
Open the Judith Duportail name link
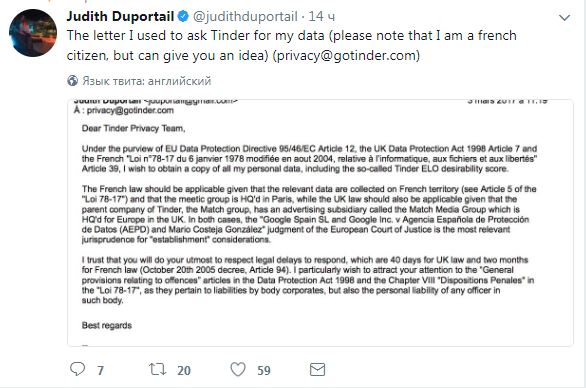pos(120,16)
